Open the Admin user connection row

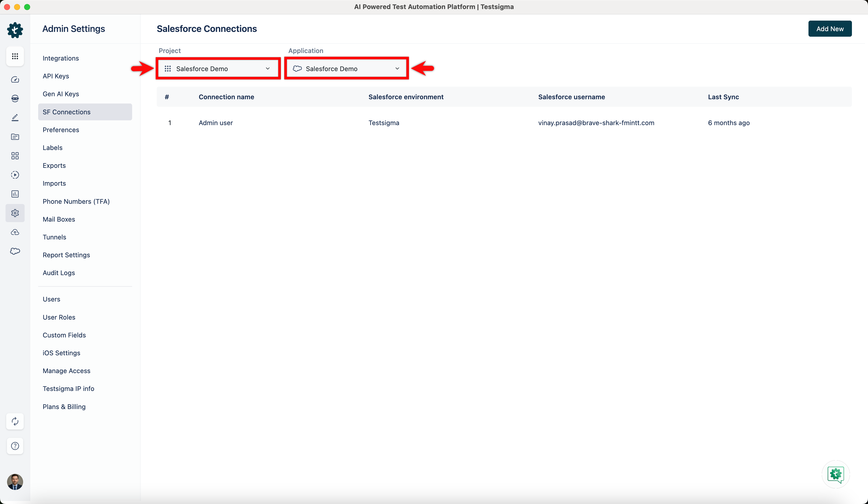(x=216, y=123)
